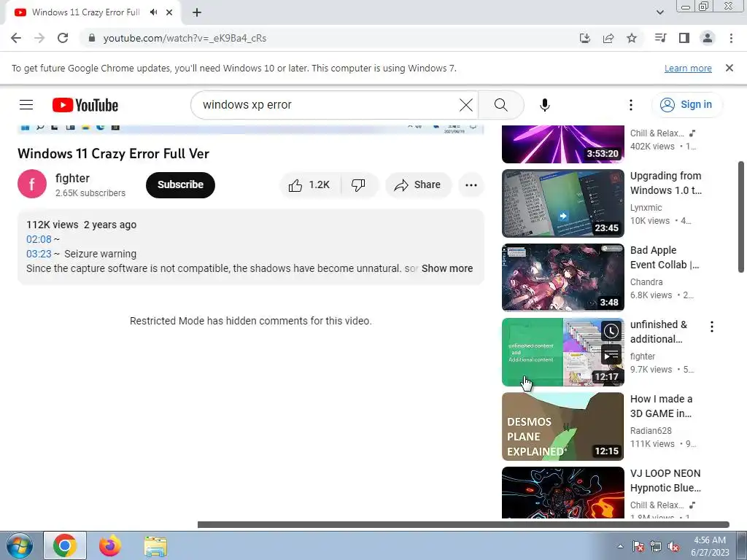Jump to timestamp 02:08
Screen dimensions: 747x560
[x=39, y=239]
